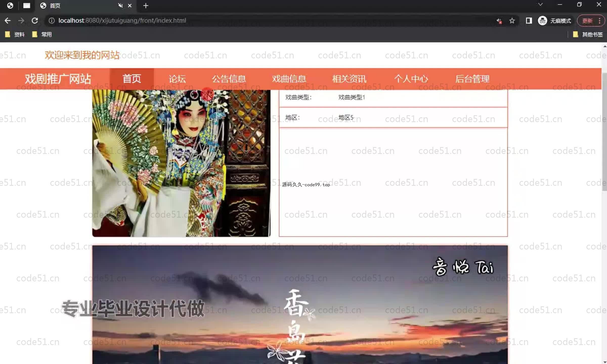Unmute the tab using the muted speaker icon
The height and width of the screenshot is (364, 607).
point(120,6)
